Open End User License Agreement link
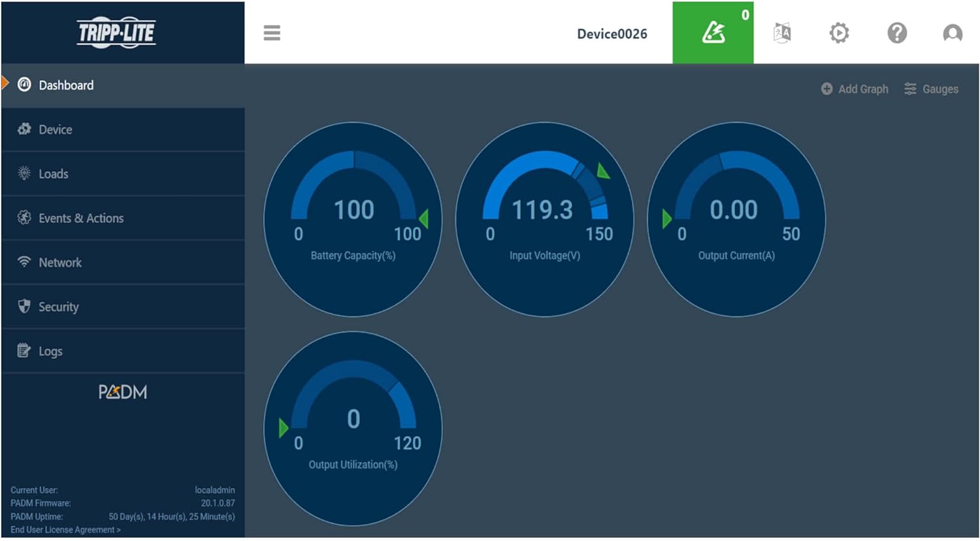The height and width of the screenshot is (541, 980). point(65,530)
